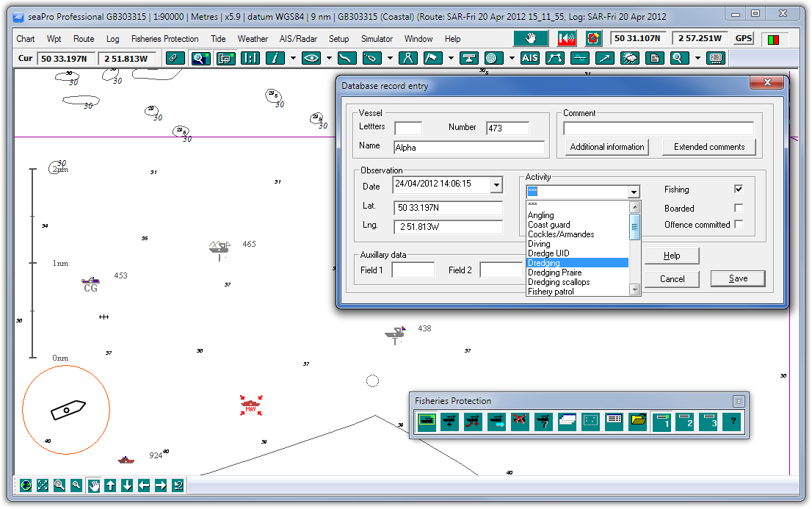Viewport: 812px width, 509px height.
Task: Expand the Activity combo box arrow
Action: 634,192
